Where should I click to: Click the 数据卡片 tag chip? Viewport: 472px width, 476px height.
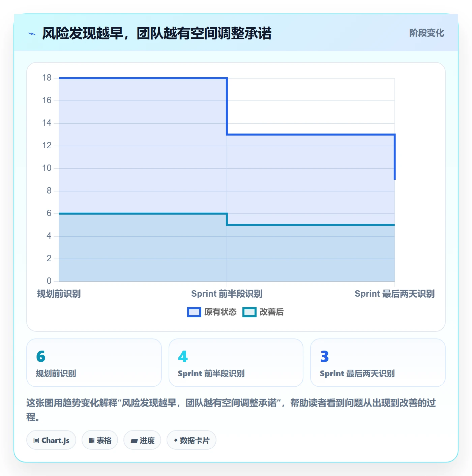coord(191,440)
